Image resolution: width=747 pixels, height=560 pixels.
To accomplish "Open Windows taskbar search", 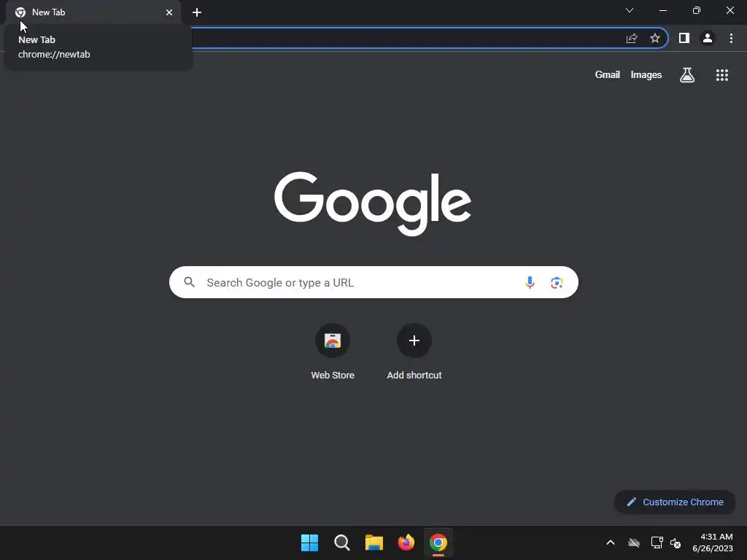I will [x=342, y=542].
